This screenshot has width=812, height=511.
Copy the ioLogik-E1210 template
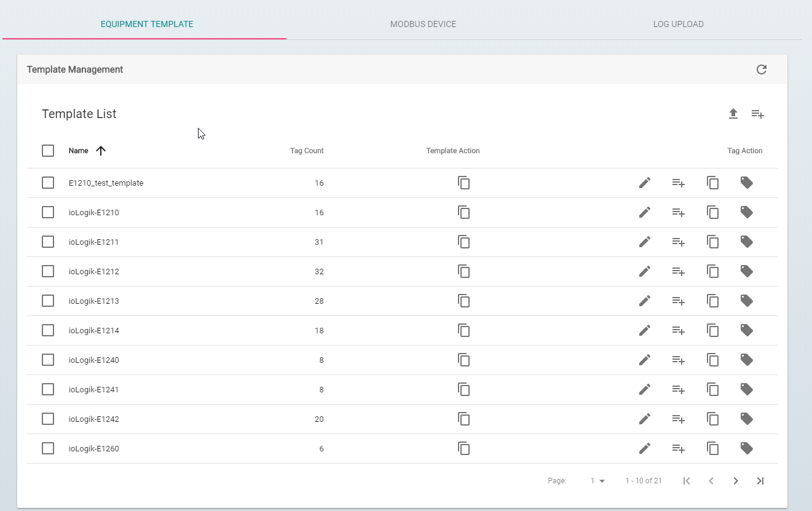coord(464,212)
